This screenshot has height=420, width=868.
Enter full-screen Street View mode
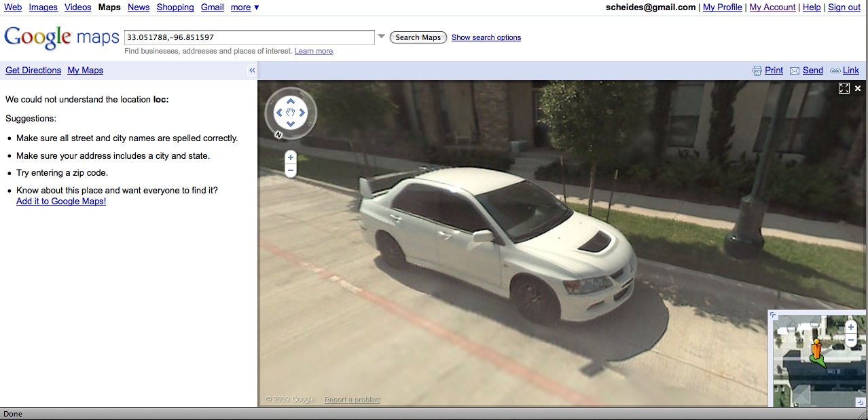click(844, 88)
